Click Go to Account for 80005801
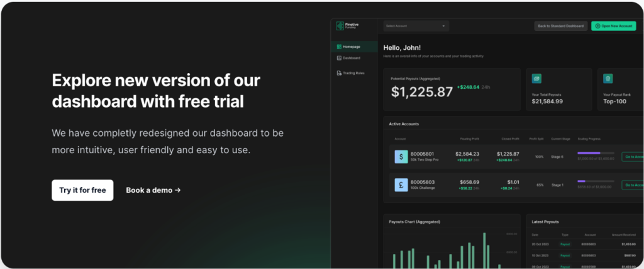The image size is (644, 269). tap(633, 157)
